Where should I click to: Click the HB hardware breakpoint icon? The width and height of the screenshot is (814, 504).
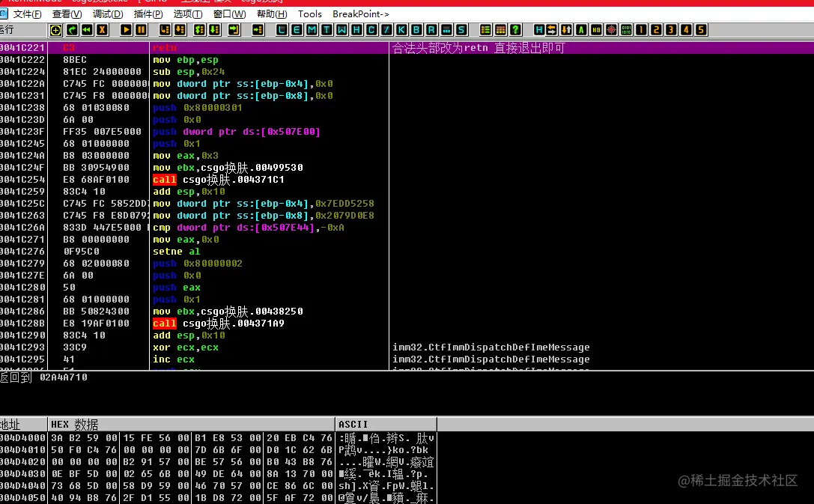(597, 30)
